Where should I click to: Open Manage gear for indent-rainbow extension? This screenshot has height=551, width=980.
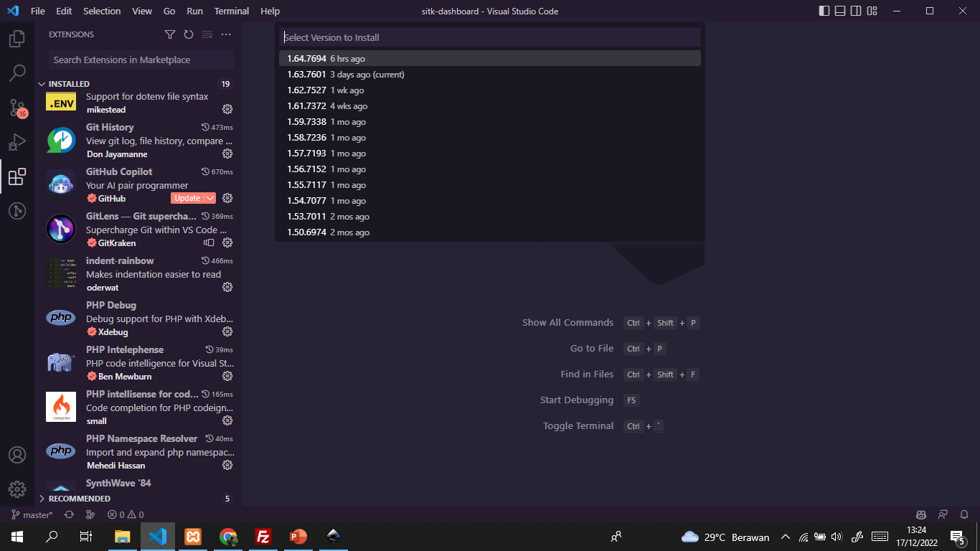tap(227, 287)
